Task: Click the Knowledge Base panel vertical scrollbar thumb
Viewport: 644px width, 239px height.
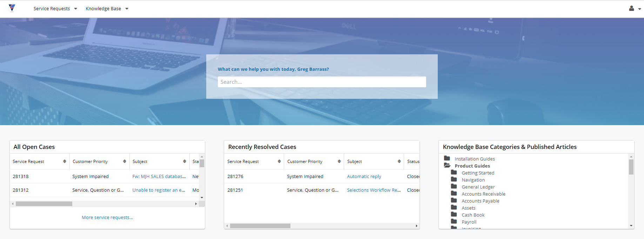Action: point(631,167)
